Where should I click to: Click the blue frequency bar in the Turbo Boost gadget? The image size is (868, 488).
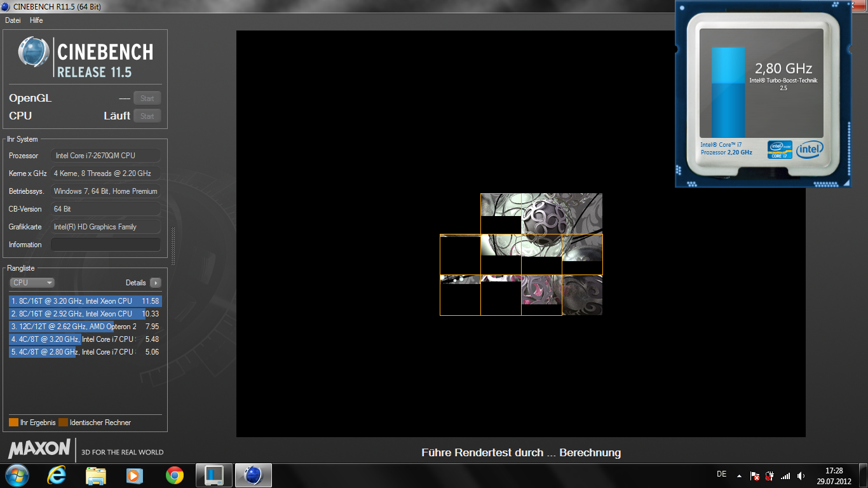pos(728,92)
